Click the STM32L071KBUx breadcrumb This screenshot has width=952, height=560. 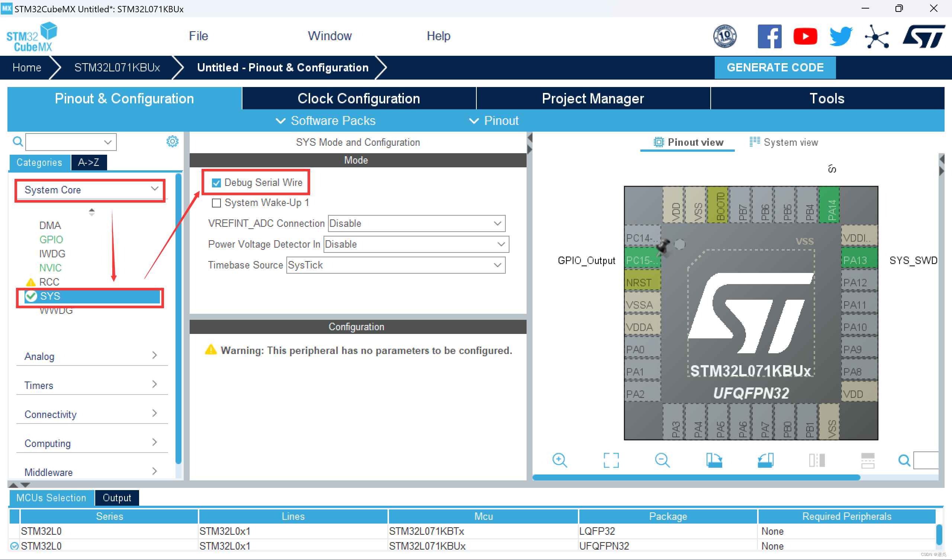click(x=117, y=67)
